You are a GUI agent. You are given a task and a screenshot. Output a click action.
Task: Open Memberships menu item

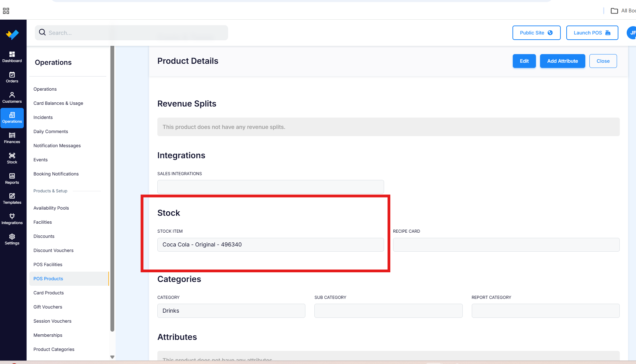[x=48, y=335]
